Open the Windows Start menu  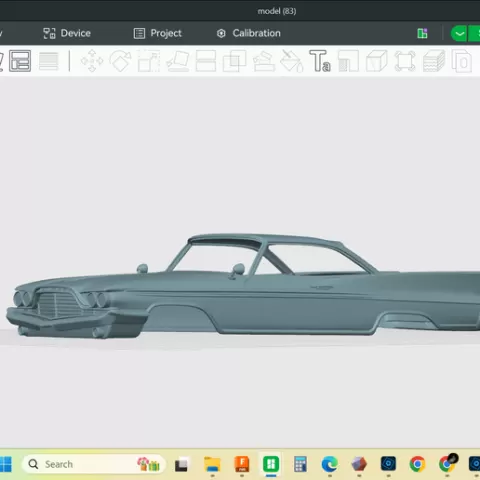point(5,464)
